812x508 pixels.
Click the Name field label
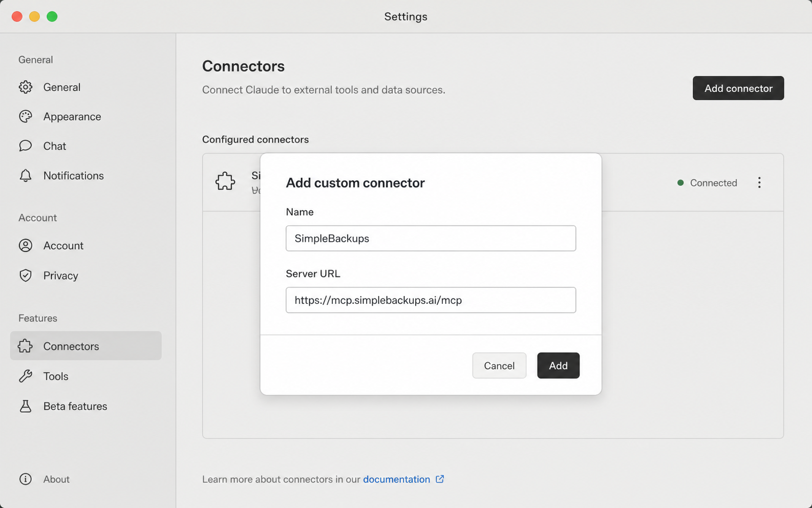300,212
